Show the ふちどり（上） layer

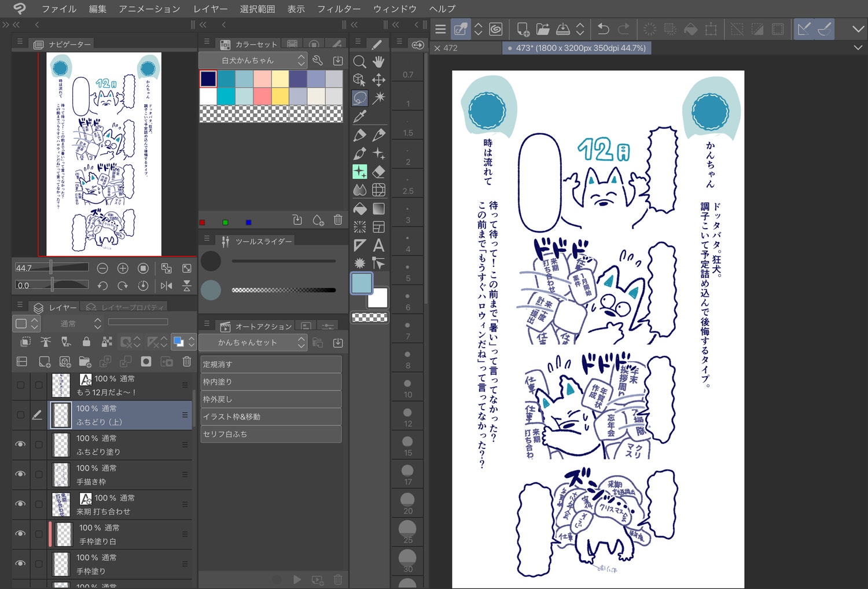[x=20, y=415]
